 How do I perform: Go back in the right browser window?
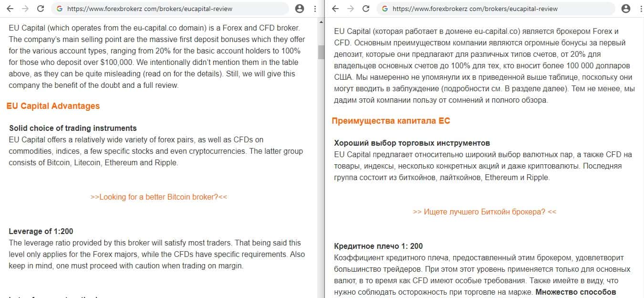[335, 9]
